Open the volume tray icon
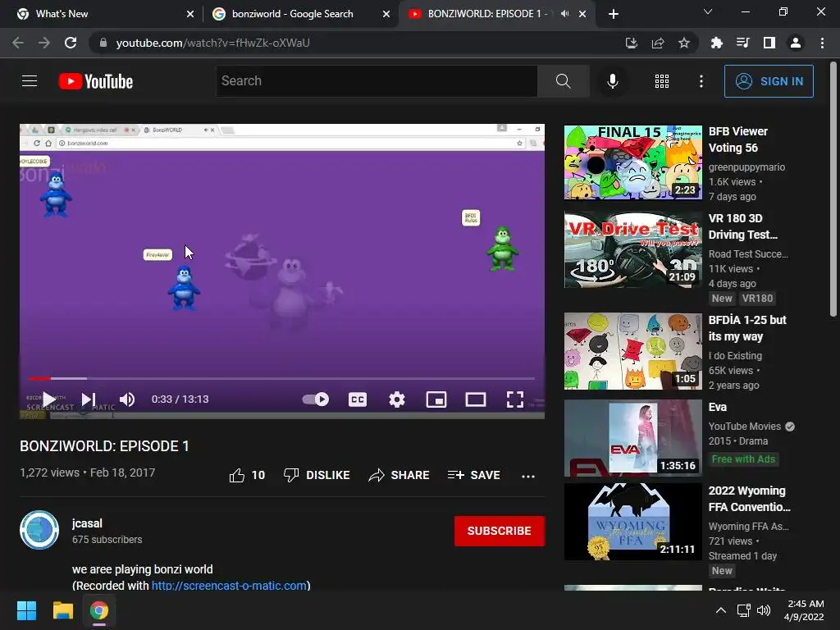Viewport: 840px width, 630px height. point(764,610)
